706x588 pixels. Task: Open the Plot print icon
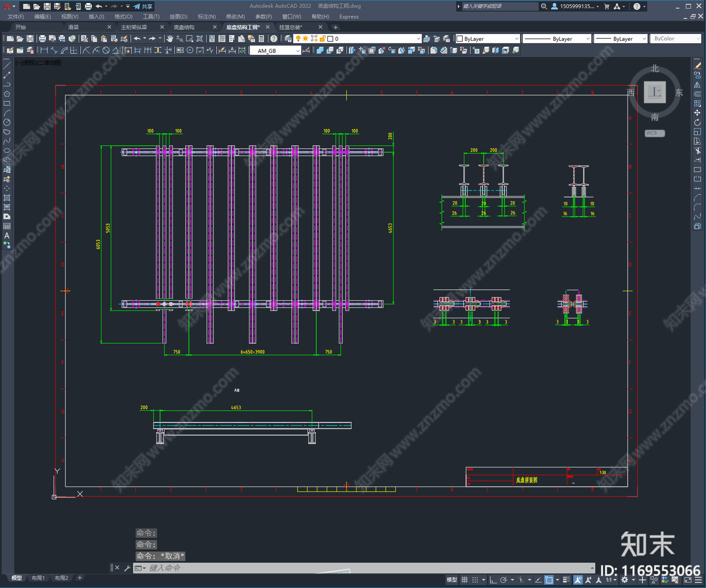(42, 39)
